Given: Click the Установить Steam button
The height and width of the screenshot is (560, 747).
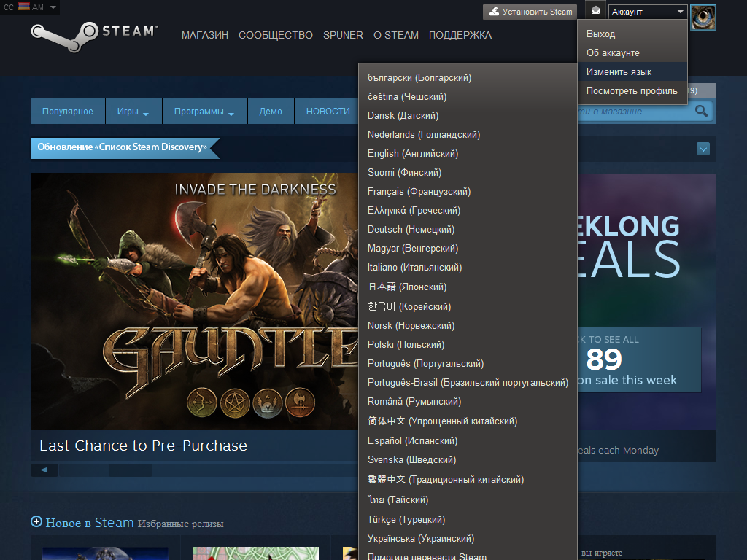Looking at the screenshot, I should click(x=530, y=12).
